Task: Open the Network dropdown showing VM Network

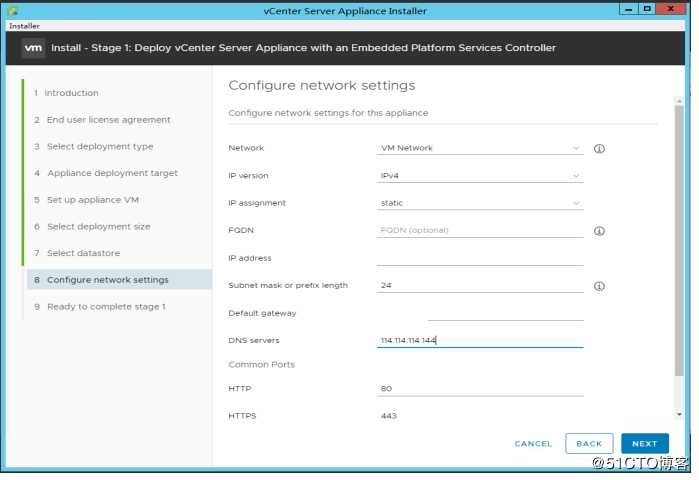Action: (x=480, y=148)
